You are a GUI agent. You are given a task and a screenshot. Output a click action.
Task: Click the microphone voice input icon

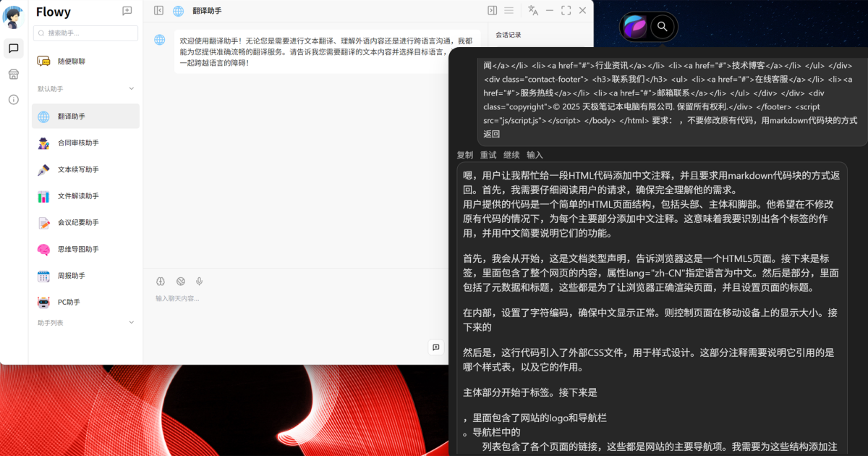[199, 281]
